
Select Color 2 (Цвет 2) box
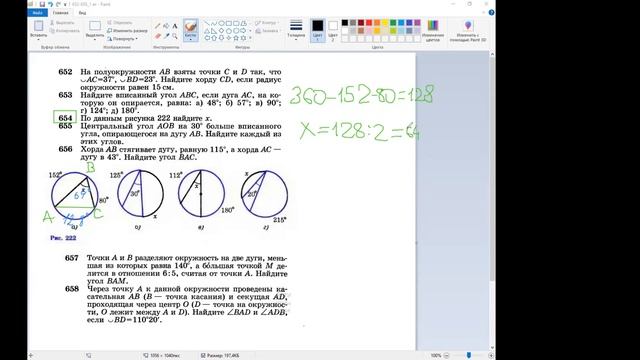pyautogui.click(x=333, y=31)
